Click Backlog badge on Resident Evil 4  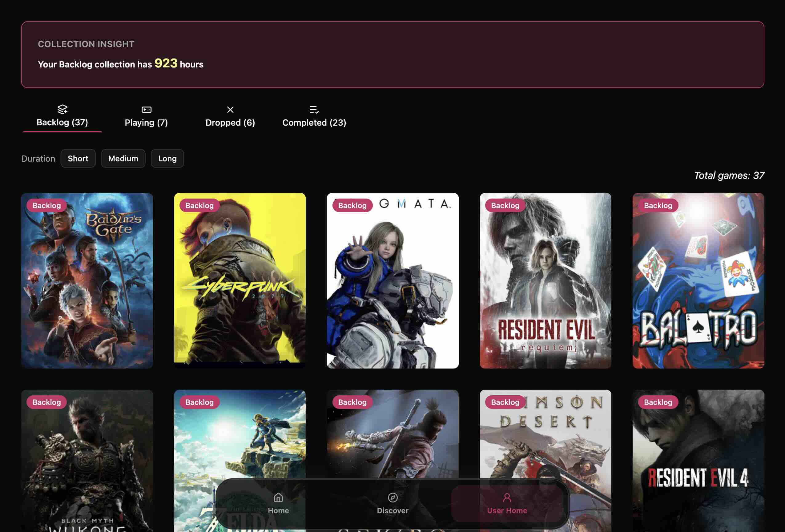tap(658, 402)
